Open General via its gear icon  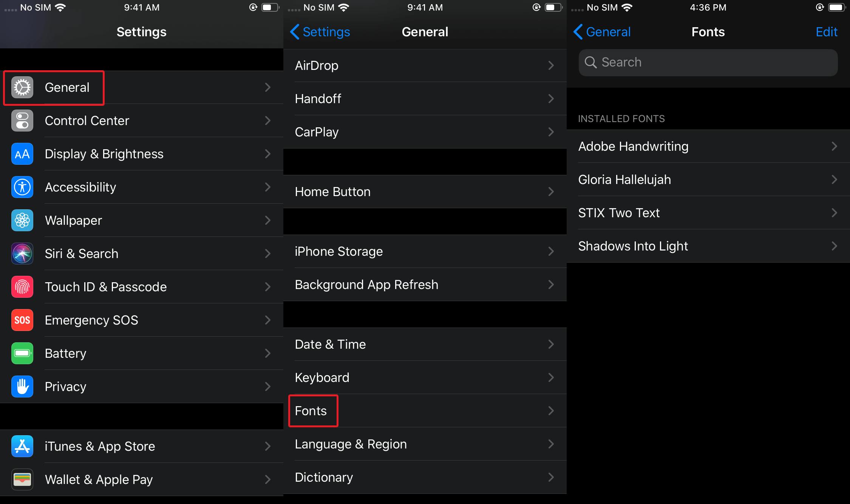pyautogui.click(x=22, y=87)
